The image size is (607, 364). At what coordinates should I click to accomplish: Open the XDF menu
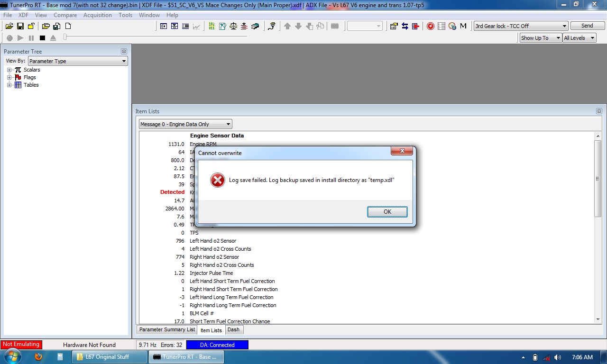coord(24,15)
